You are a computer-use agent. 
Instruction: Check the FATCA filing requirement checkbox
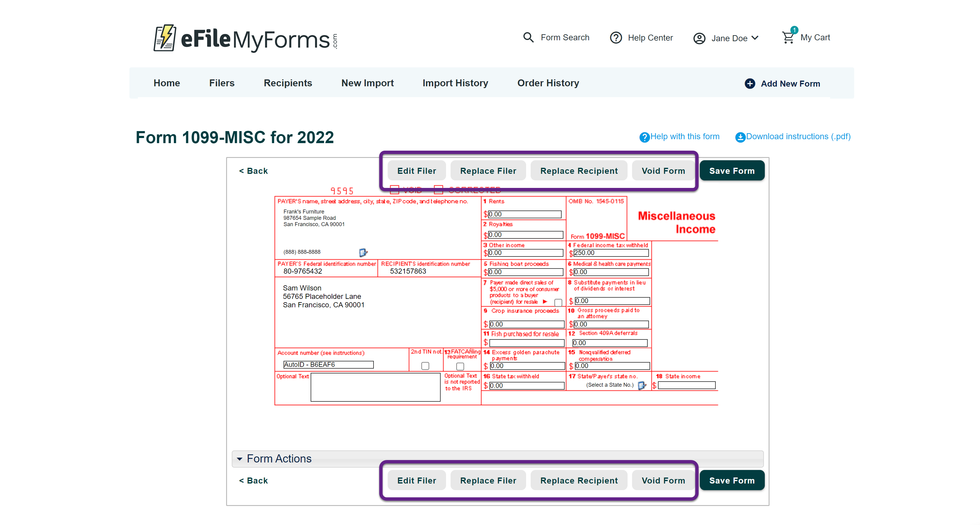coord(460,367)
